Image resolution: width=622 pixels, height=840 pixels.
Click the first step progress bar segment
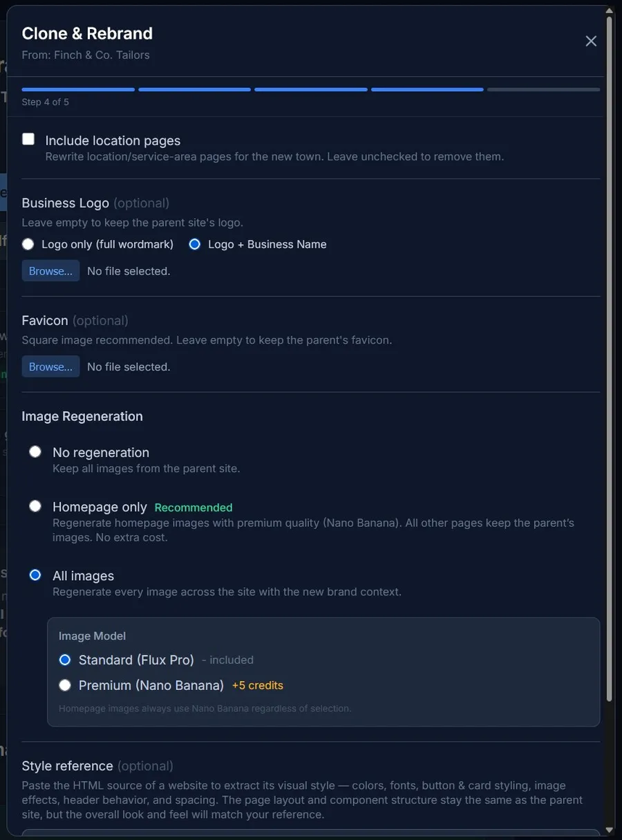pyautogui.click(x=78, y=89)
